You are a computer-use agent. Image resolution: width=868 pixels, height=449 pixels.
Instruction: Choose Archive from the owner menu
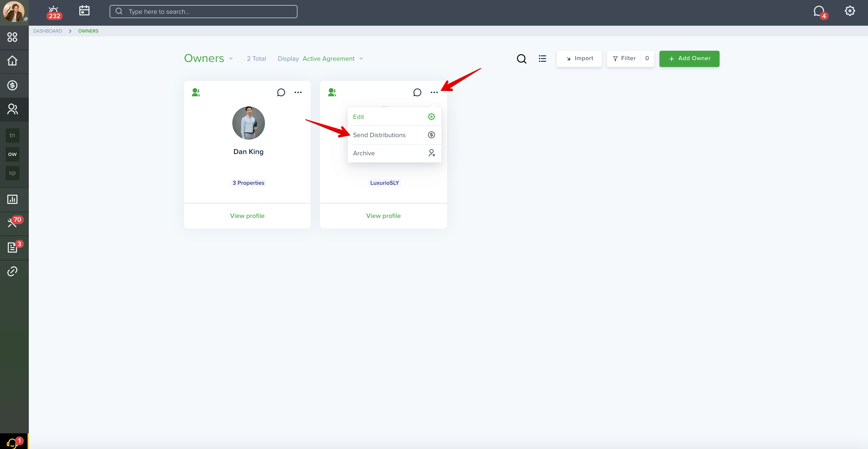point(394,153)
